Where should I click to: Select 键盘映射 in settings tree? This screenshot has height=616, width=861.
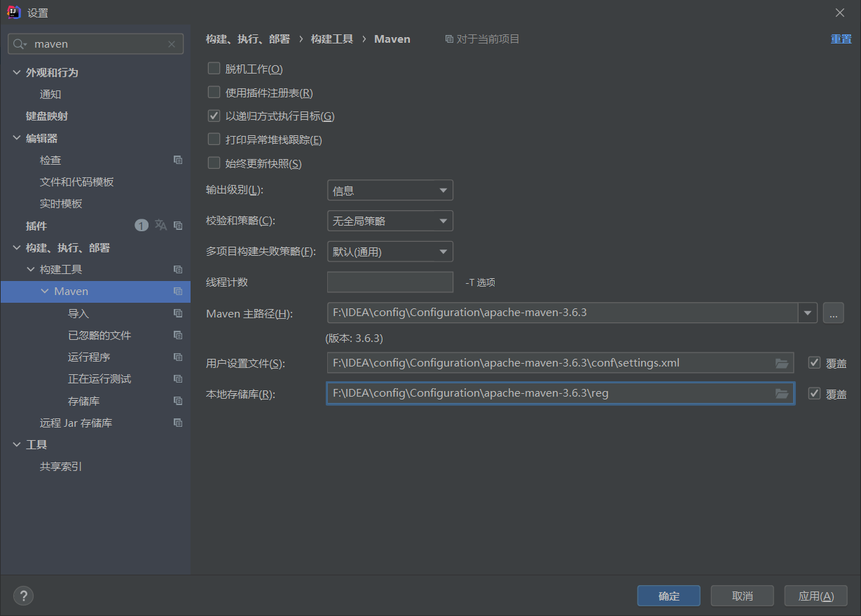tap(47, 116)
